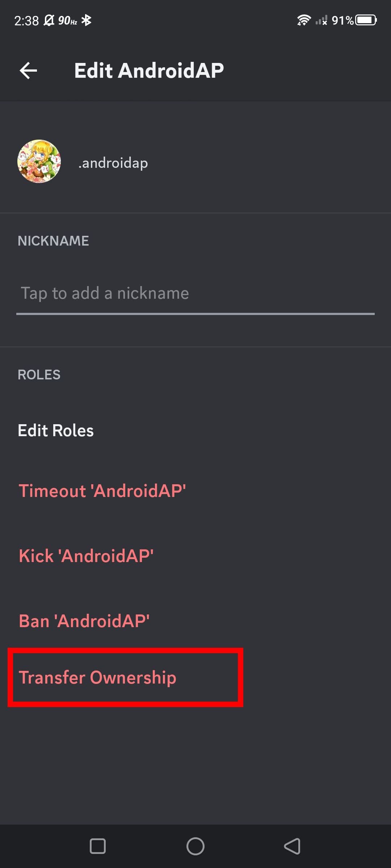Tap the .androidap username text
The height and width of the screenshot is (868, 391).
[113, 163]
